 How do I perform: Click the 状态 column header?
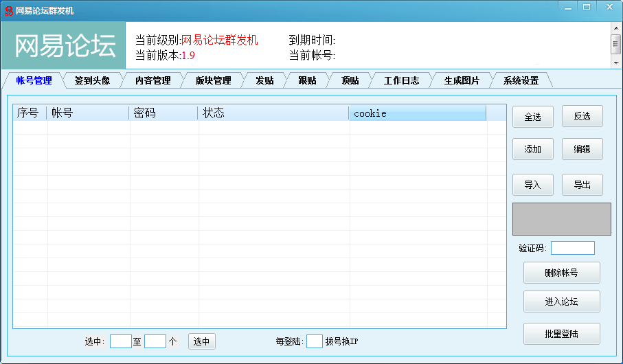tap(273, 113)
